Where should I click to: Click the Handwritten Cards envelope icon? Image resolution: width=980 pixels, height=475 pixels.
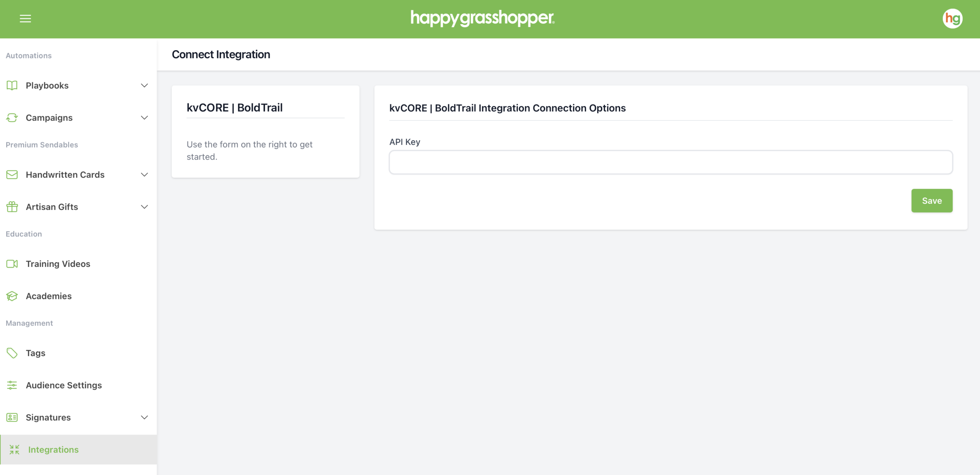pyautogui.click(x=12, y=174)
